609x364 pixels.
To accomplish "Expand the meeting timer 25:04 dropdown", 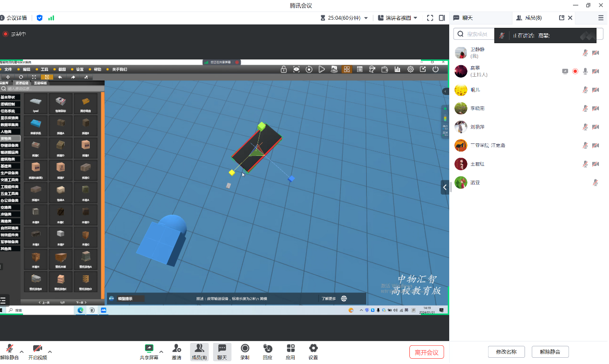I will [x=366, y=18].
